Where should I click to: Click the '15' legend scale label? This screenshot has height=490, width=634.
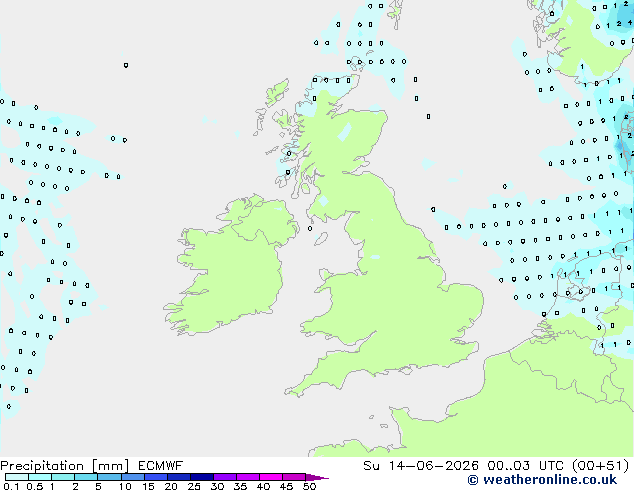tap(148, 486)
